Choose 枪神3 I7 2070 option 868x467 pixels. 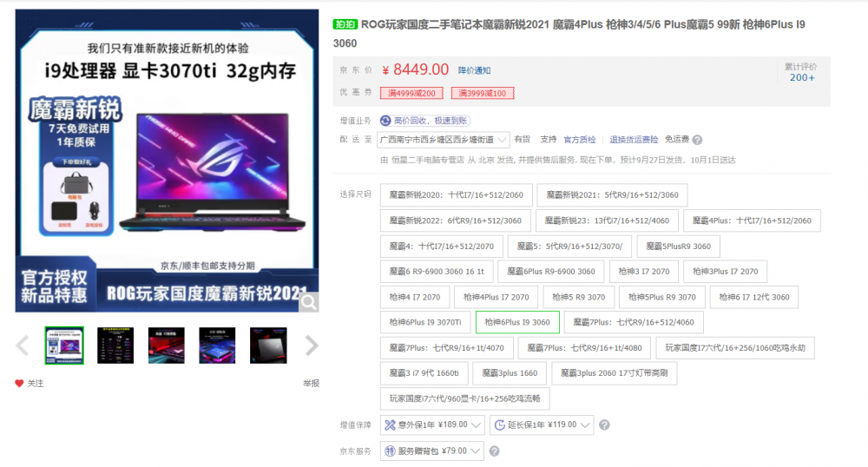coord(644,272)
